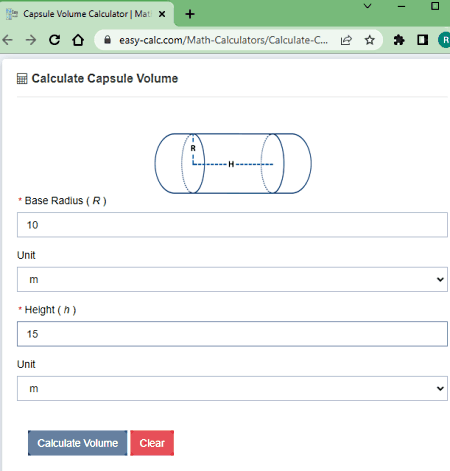Open the profile avatar labeled R
450x471 pixels.
(x=444, y=40)
